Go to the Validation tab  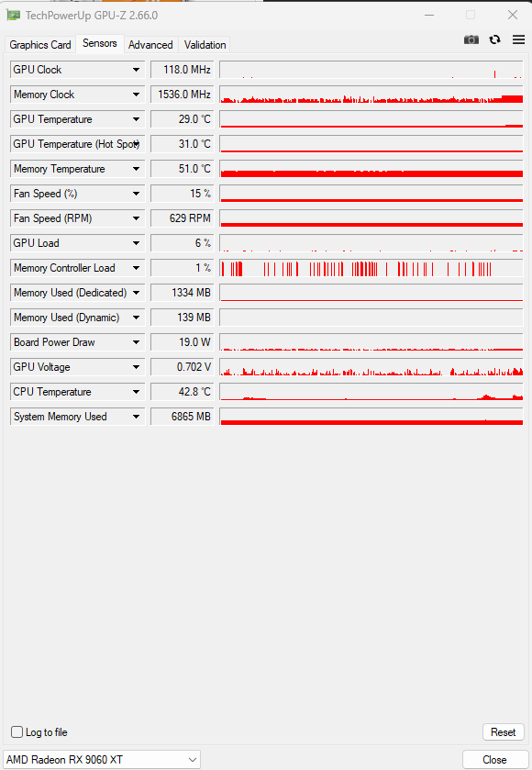click(205, 45)
